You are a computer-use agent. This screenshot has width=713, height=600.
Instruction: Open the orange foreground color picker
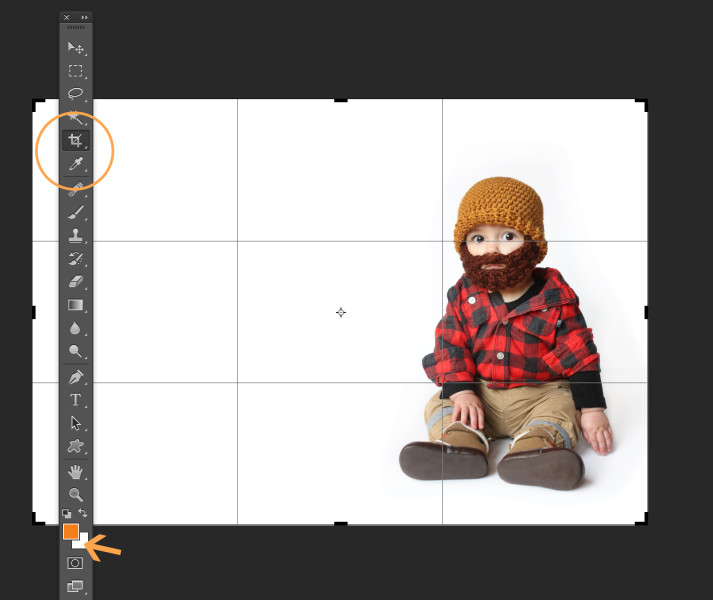(x=70, y=531)
